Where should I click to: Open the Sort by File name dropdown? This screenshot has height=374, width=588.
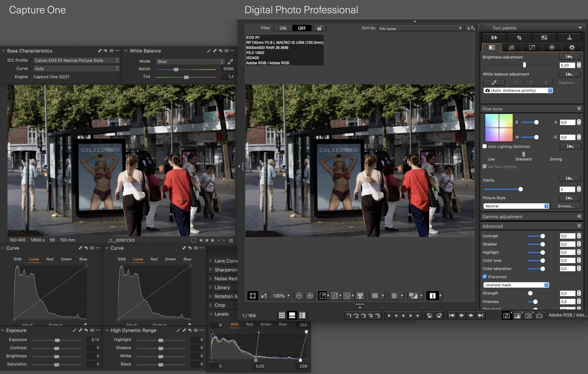click(x=420, y=28)
